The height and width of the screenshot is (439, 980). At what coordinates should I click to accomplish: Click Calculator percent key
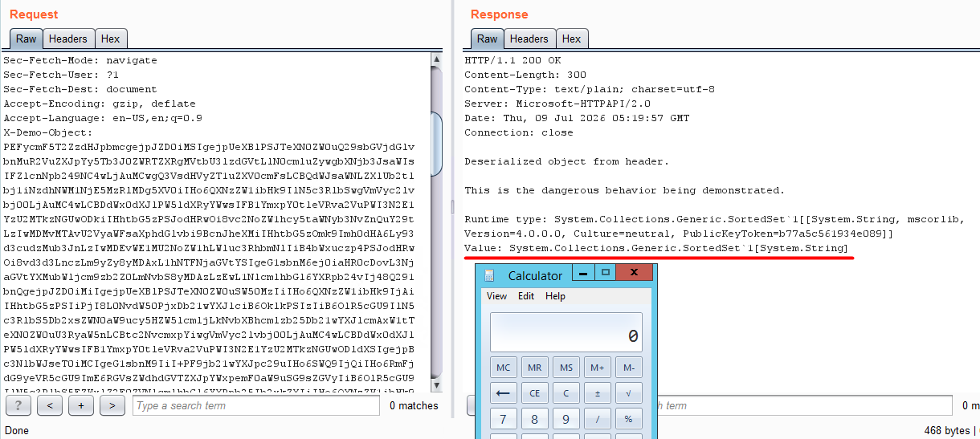628,419
